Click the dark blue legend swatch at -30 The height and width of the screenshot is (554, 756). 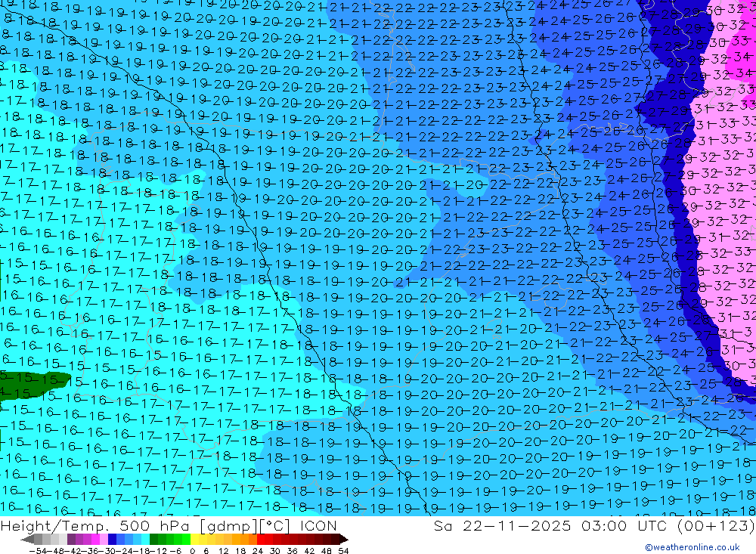pyautogui.click(x=112, y=539)
